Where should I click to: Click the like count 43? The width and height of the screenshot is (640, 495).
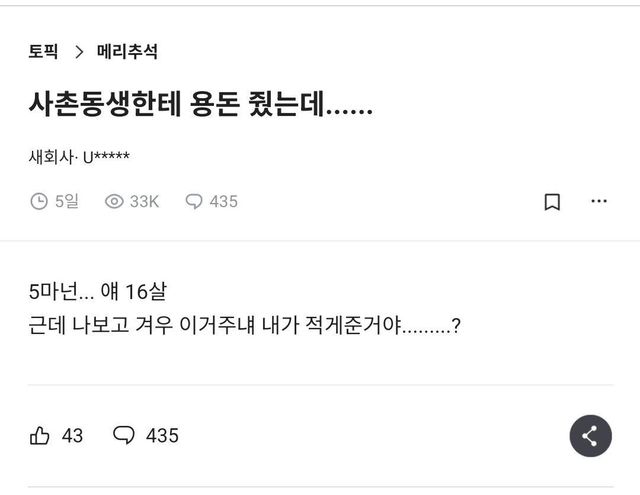click(73, 435)
